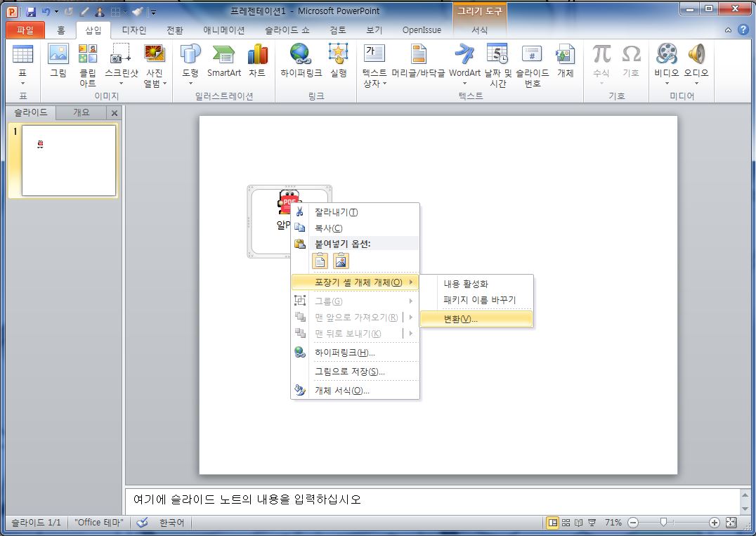756x536 pixels.
Task: Open the 스크린샷 screenshot tool
Action: tap(121, 64)
